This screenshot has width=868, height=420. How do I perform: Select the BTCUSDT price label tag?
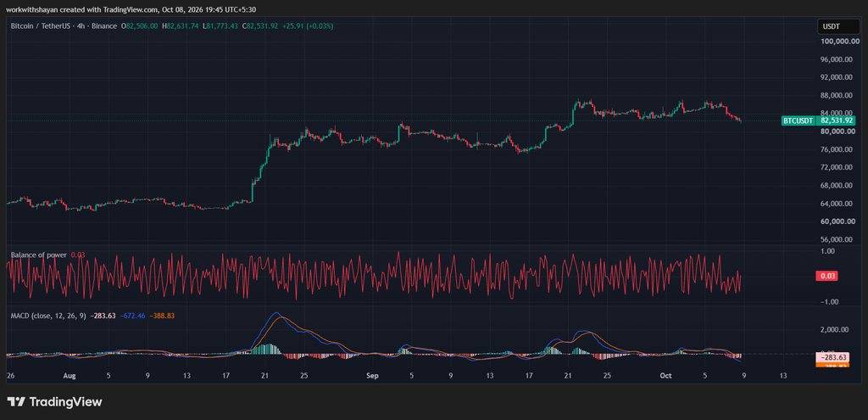point(798,120)
